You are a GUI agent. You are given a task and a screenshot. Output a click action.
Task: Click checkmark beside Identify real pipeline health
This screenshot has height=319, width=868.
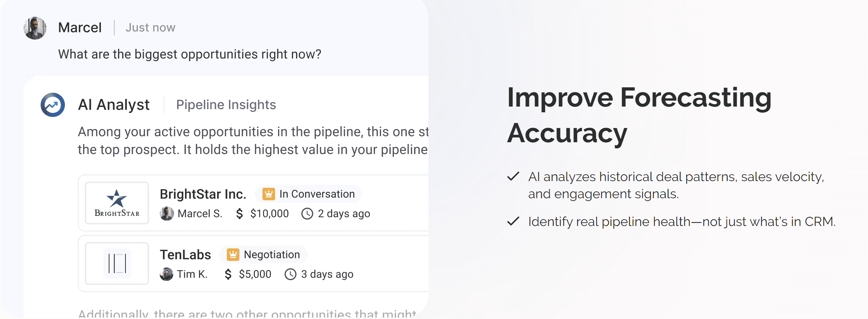point(513,221)
